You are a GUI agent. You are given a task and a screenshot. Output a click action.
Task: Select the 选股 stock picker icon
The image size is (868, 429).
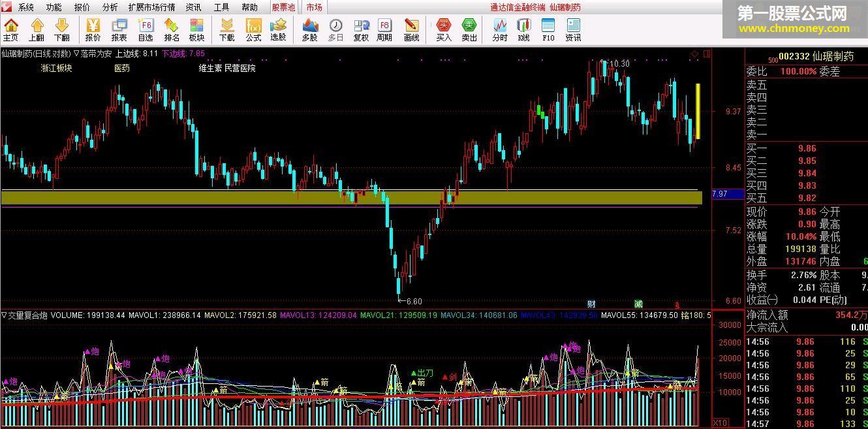279,30
